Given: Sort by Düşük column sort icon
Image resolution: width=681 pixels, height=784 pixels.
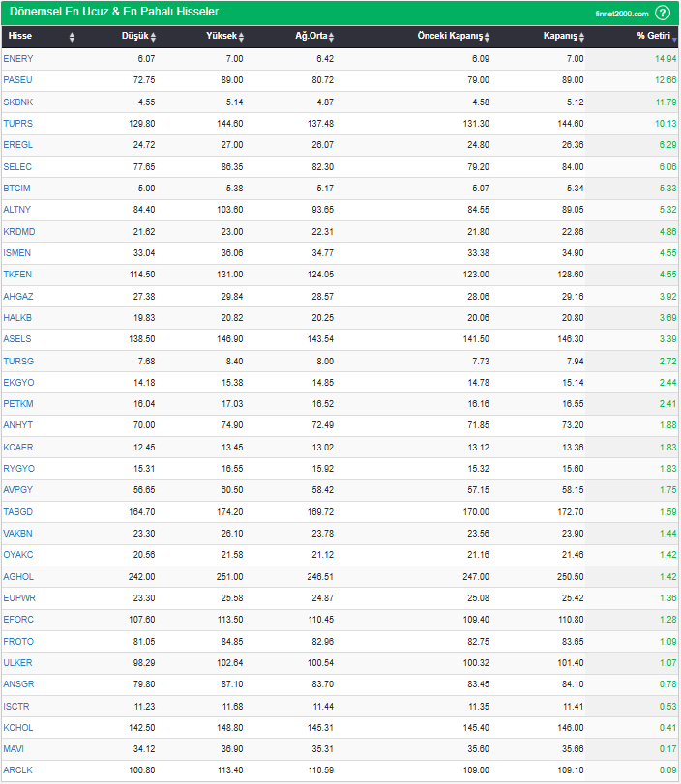Looking at the screenshot, I should pos(153,37).
